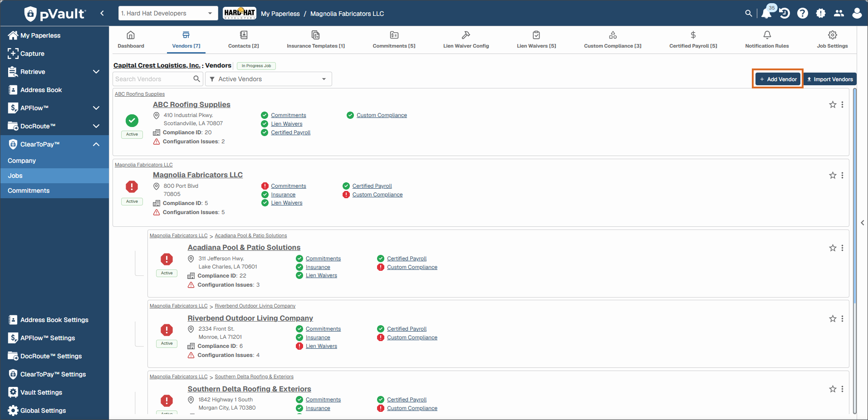Viewport: 868px width, 420px height.
Task: Open Address Book Settings in the sidebar
Action: tap(54, 320)
